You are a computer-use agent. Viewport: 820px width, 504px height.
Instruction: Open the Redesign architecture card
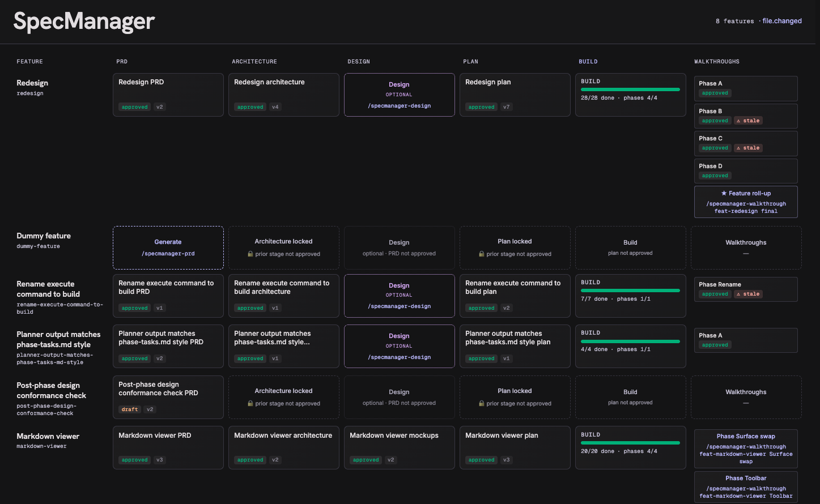tap(284, 95)
